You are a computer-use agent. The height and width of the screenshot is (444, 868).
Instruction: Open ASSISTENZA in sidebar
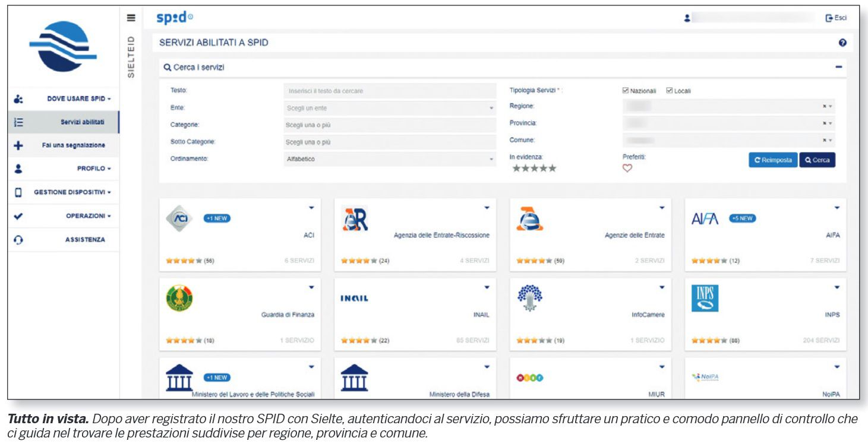[x=64, y=240]
